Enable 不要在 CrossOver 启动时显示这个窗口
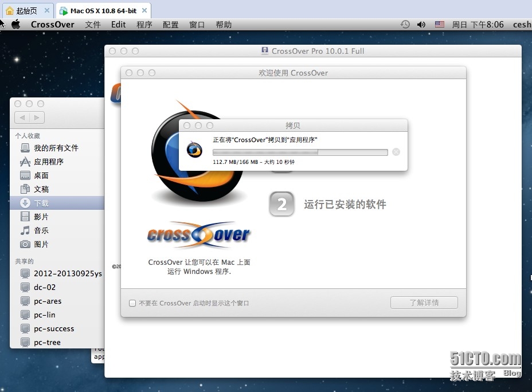Image resolution: width=532 pixels, height=392 pixels. click(132, 303)
